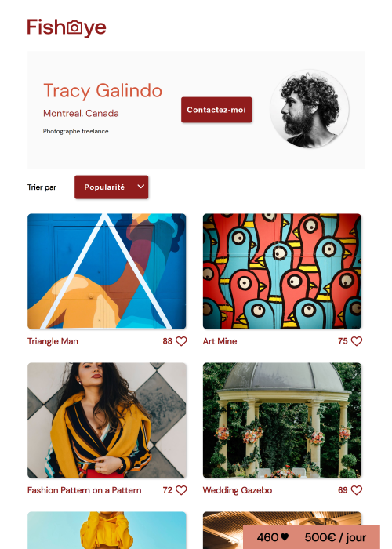The image size is (392, 549).
Task: Toggle the heart next to Art Mine
Action: coord(356,341)
